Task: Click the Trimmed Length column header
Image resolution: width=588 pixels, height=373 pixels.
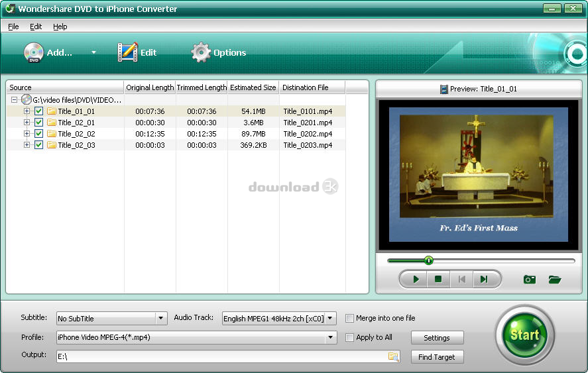Action: (202, 87)
